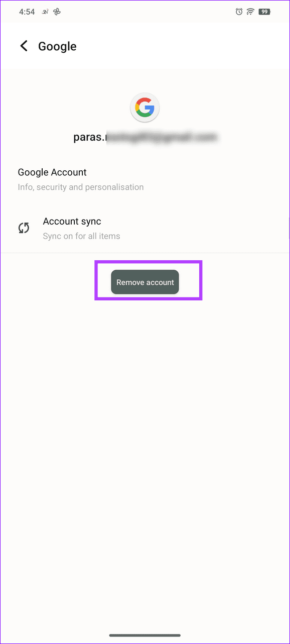Image resolution: width=290 pixels, height=644 pixels.
Task: Tap the Info, security and personalisation subtitle
Action: (x=81, y=187)
